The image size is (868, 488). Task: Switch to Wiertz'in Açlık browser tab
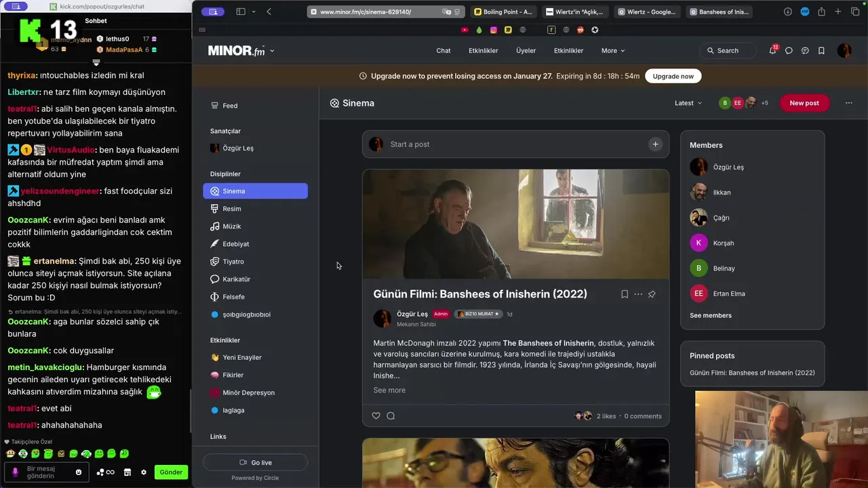[x=574, y=12]
